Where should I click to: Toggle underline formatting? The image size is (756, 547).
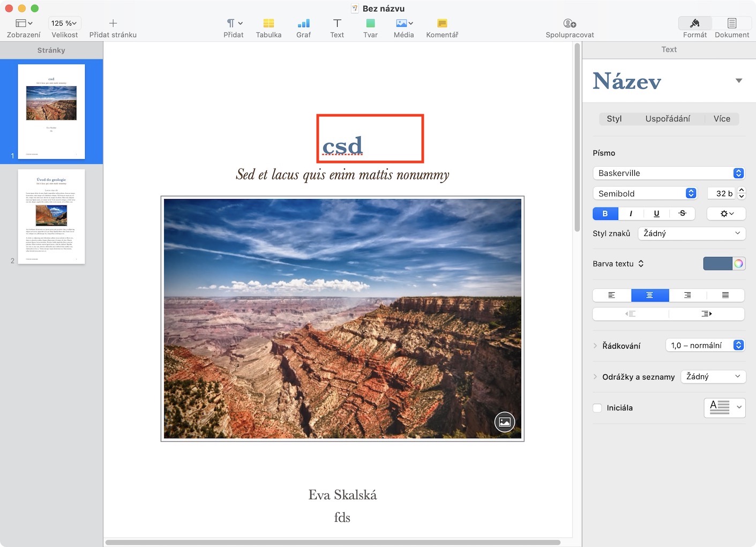[656, 213]
